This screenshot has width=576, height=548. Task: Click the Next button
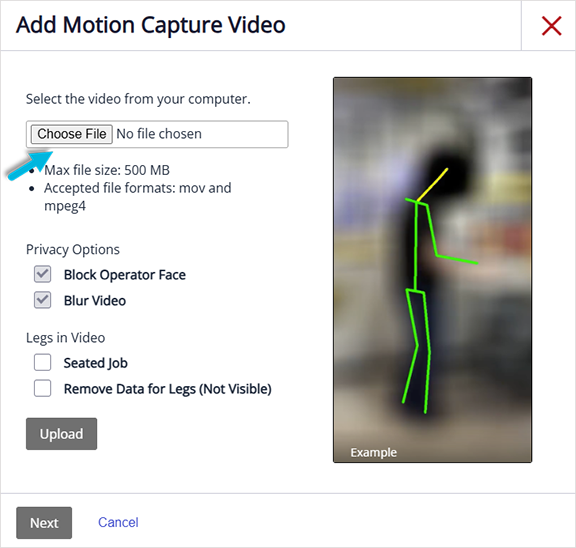coord(44,523)
